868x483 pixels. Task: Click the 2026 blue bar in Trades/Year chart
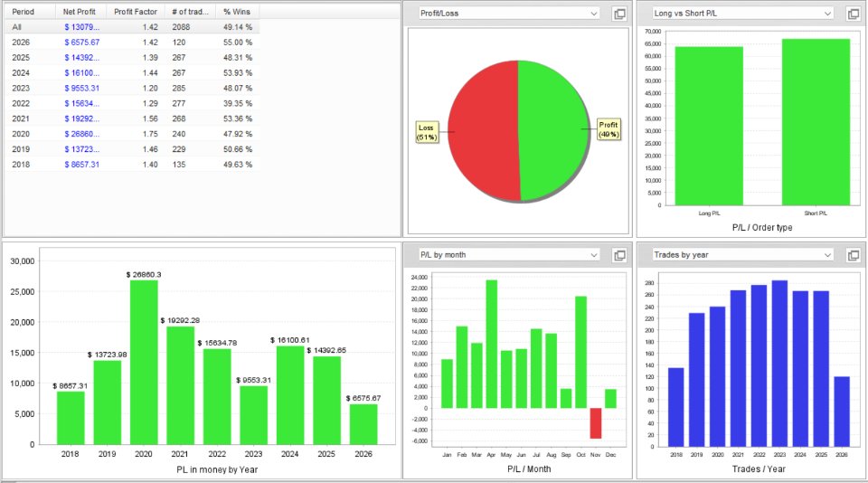point(842,412)
